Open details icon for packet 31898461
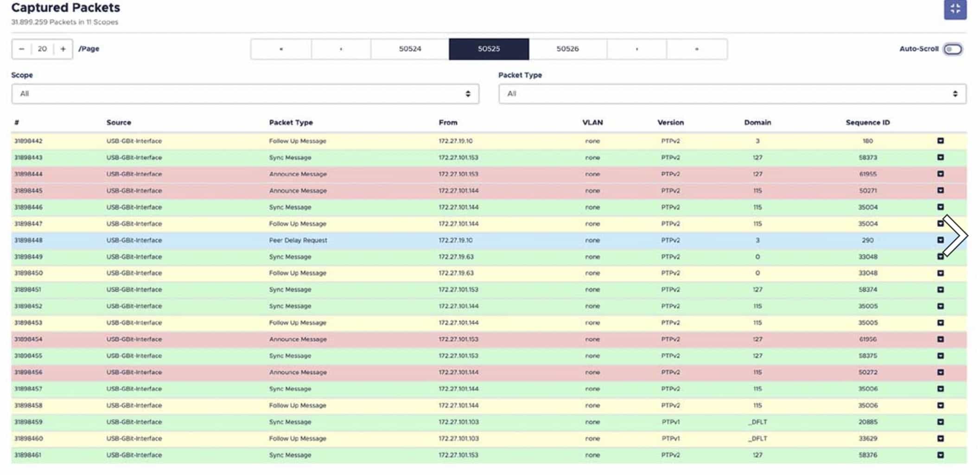980x475 pixels. click(x=940, y=455)
